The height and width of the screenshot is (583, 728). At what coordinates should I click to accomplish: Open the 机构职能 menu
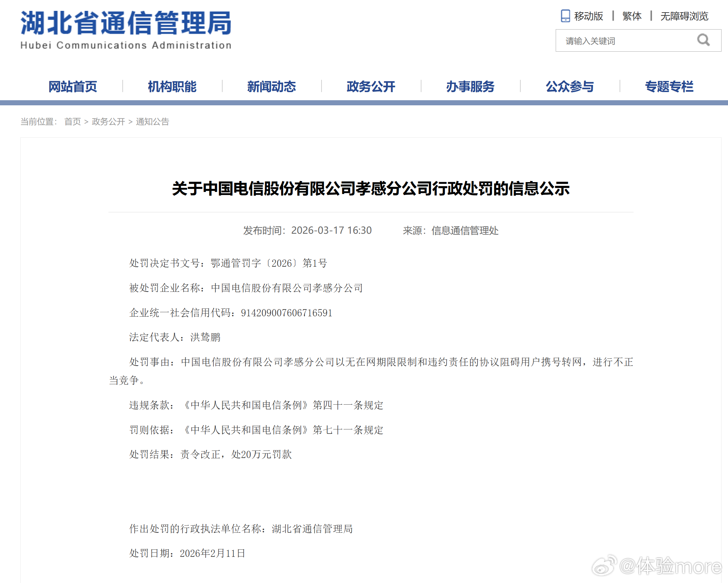172,87
